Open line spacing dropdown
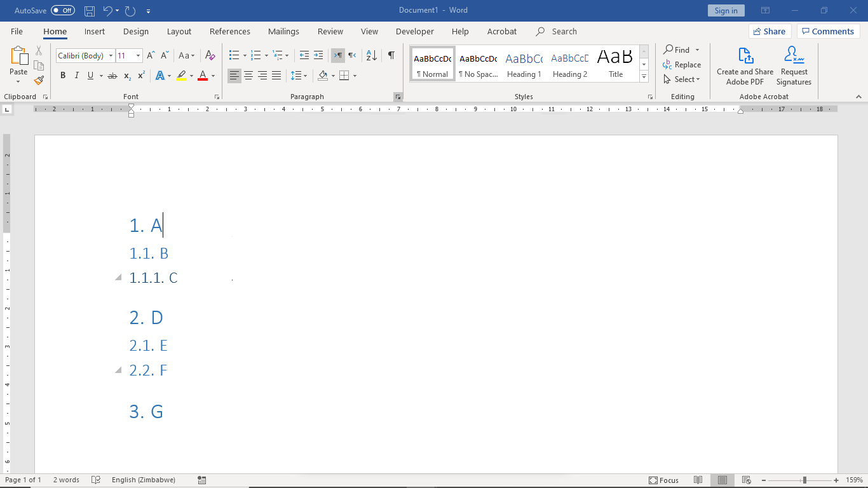 coord(306,76)
